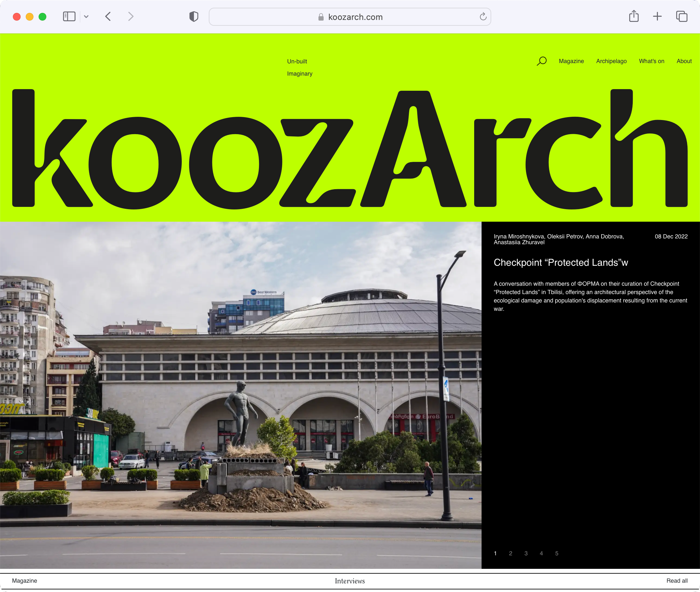The width and height of the screenshot is (700, 592).
Task: Toggle the Safari sidebar icon
Action: (x=69, y=16)
